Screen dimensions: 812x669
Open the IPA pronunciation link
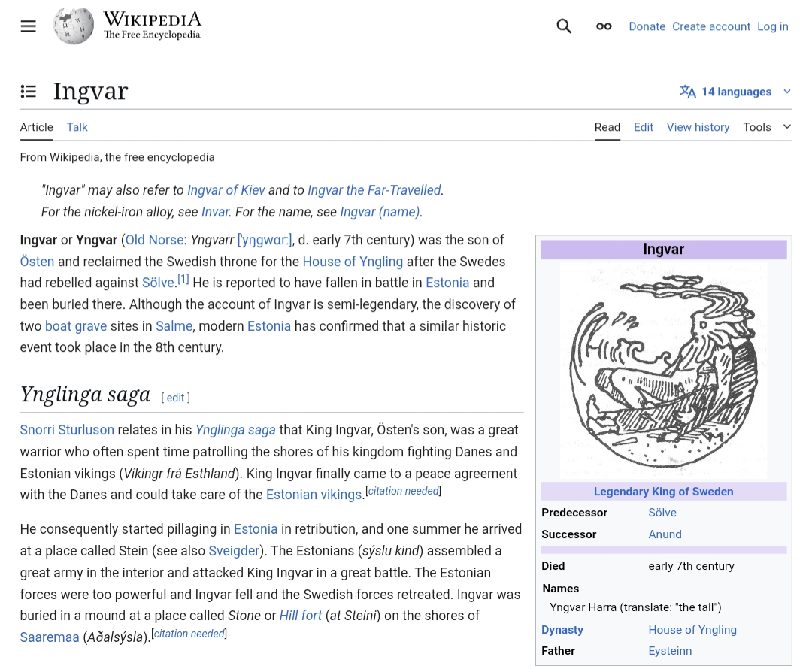265,240
